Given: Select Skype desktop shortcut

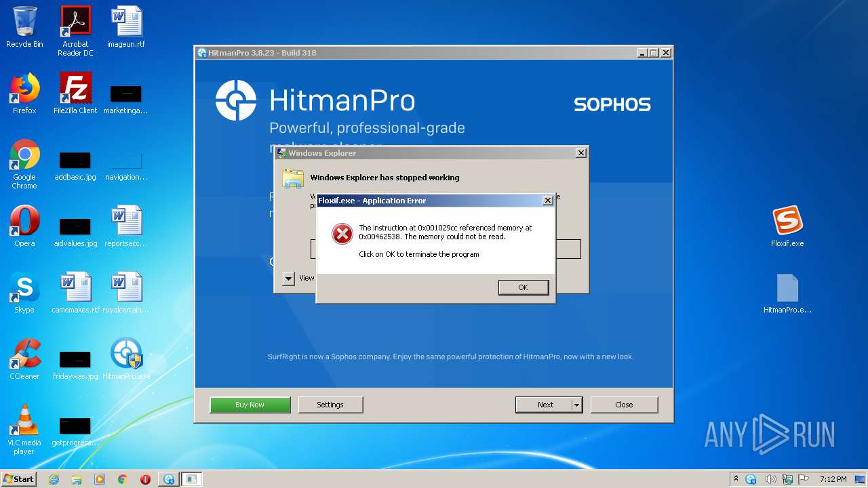Looking at the screenshot, I should click(24, 293).
